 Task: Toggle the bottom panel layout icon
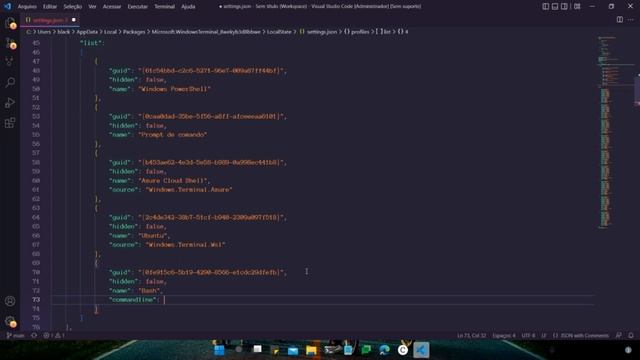click(x=555, y=6)
